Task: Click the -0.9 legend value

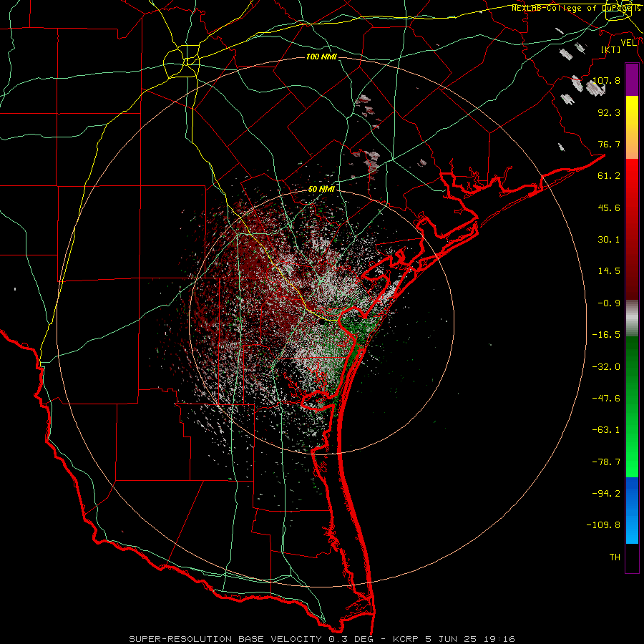Action: pos(609,303)
